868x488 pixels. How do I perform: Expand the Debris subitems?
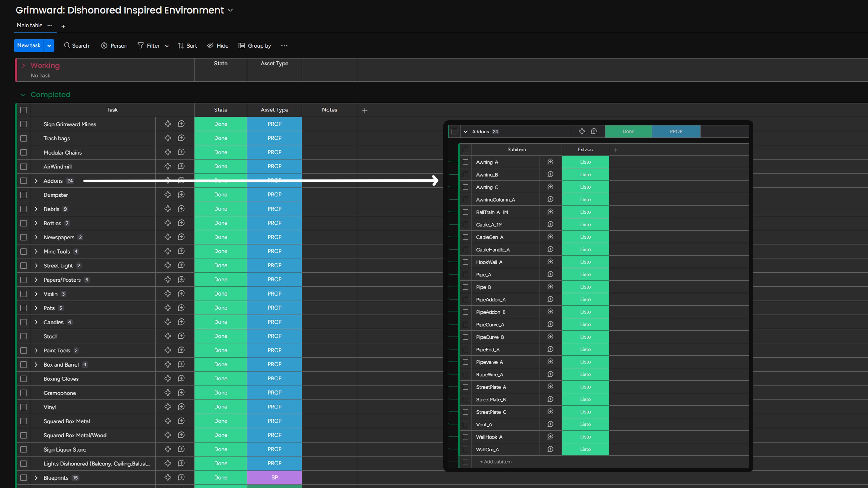(36, 209)
